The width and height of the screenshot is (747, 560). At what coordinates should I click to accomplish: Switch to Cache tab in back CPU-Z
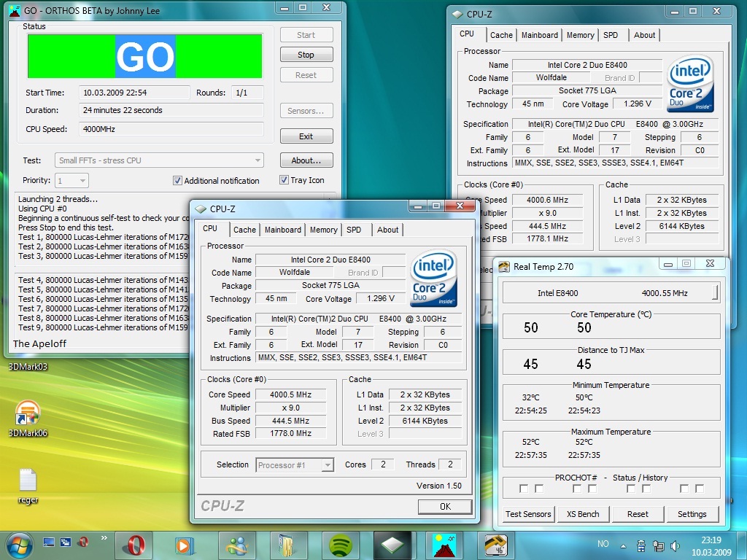coord(501,35)
